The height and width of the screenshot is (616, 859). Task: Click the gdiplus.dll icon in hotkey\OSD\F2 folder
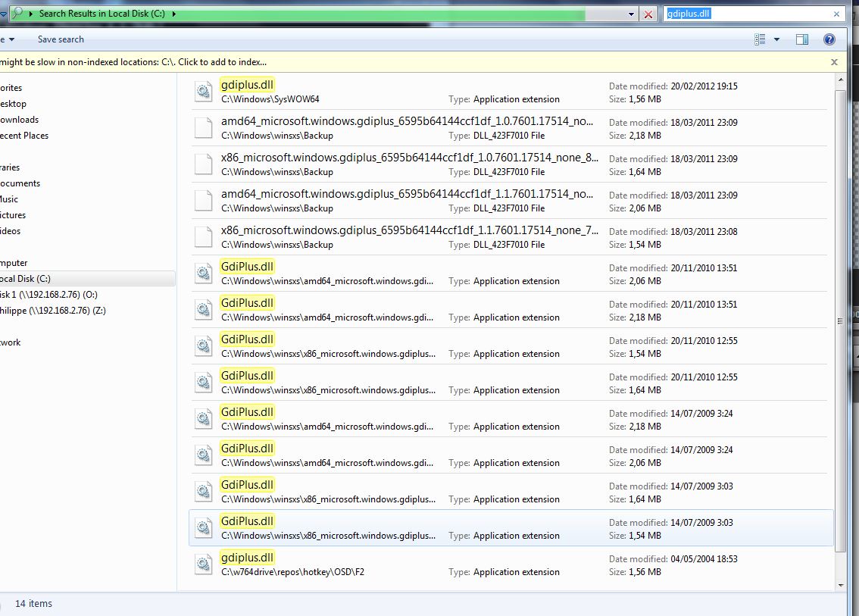tap(203, 564)
